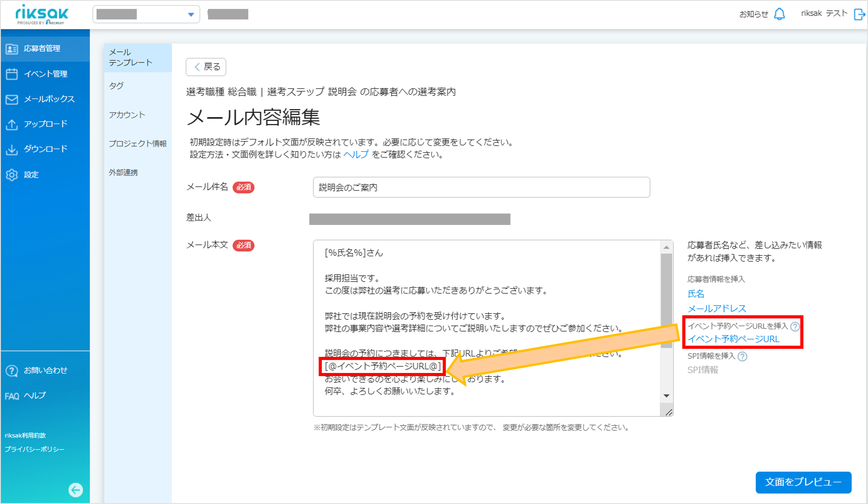Click help icon beside イベント予約ページURLを挿入
The width and height of the screenshot is (868, 504).
(x=795, y=326)
